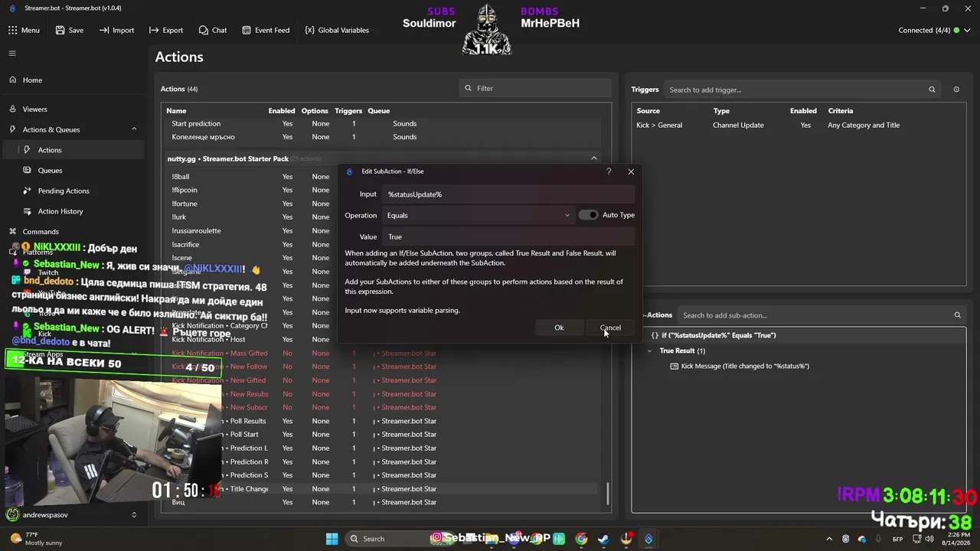
Task: Click Export in the top toolbar
Action: [166, 30]
